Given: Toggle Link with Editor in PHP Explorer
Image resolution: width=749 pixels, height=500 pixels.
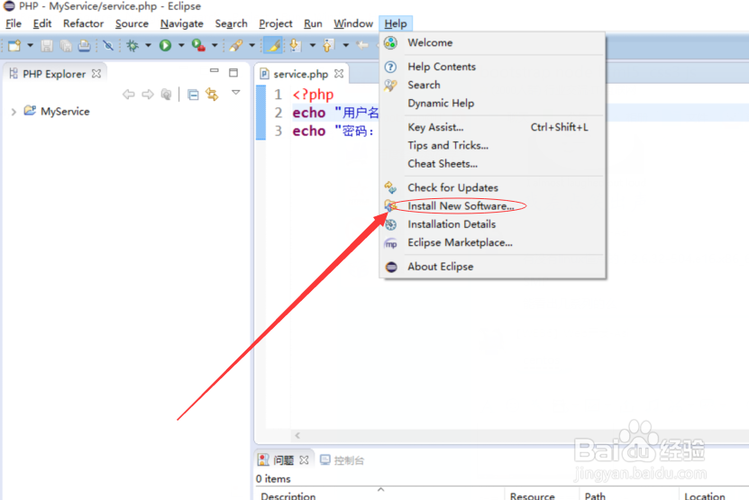Looking at the screenshot, I should coord(212,94).
